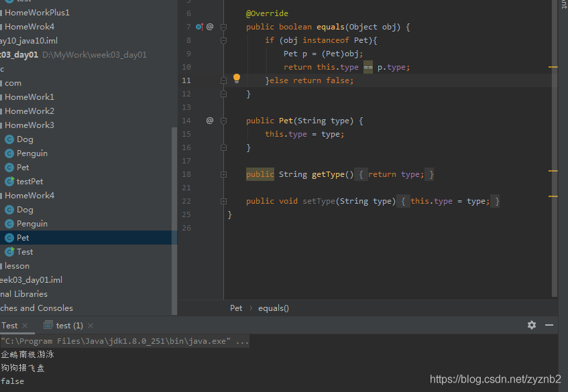
Task: Click the equals() breadcrumb in the editor
Action: tap(274, 308)
